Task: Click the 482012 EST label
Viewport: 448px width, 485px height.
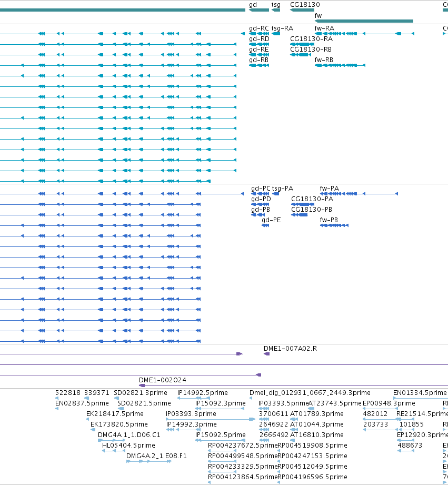Action: (x=375, y=414)
